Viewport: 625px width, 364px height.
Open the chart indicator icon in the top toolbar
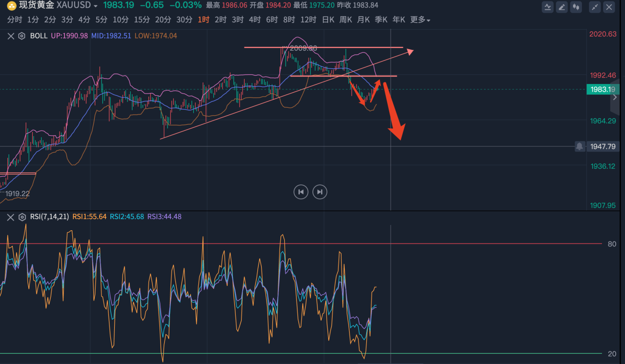coord(548,7)
